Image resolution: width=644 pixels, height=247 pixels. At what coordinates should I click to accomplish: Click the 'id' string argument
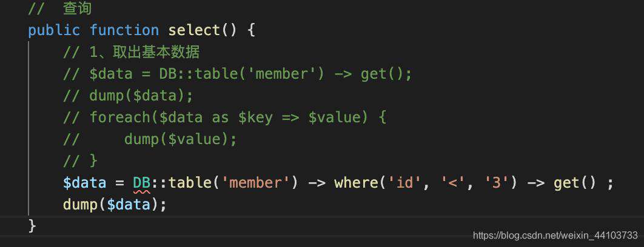(404, 183)
